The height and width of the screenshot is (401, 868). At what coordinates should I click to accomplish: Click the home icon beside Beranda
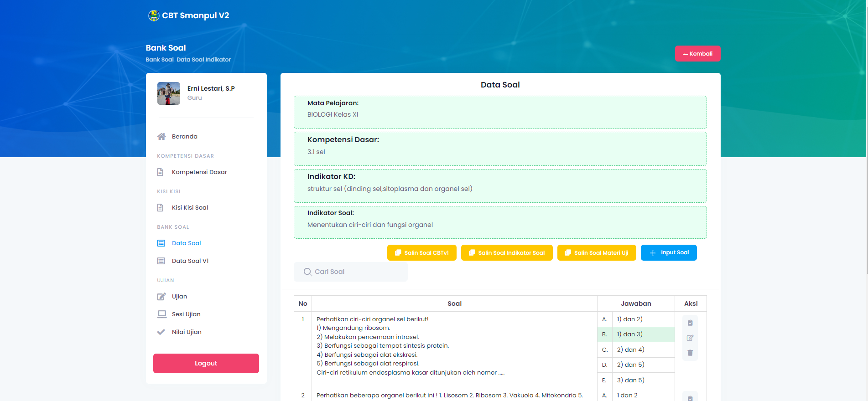[x=161, y=137]
